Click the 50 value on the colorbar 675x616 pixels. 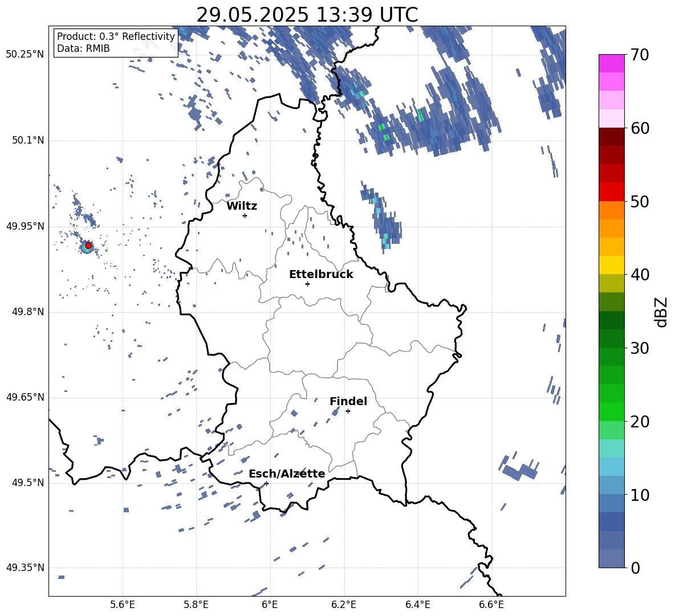click(640, 202)
